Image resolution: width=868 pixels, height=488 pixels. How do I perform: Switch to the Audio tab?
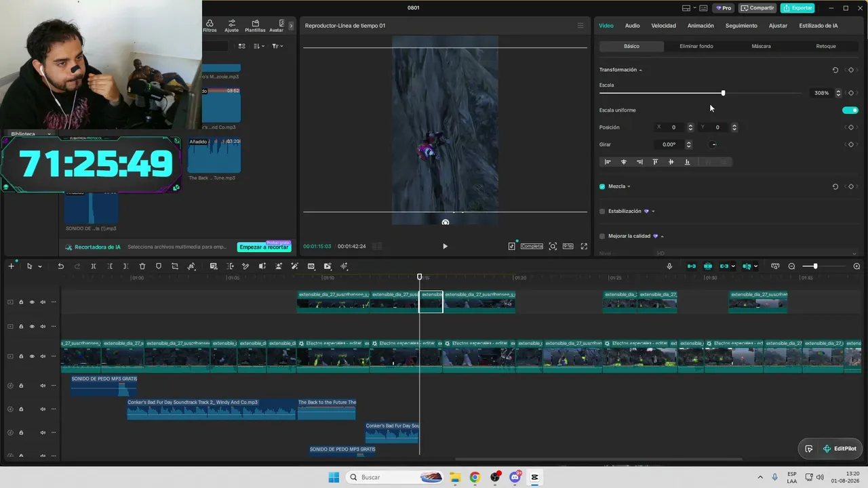[632, 26]
